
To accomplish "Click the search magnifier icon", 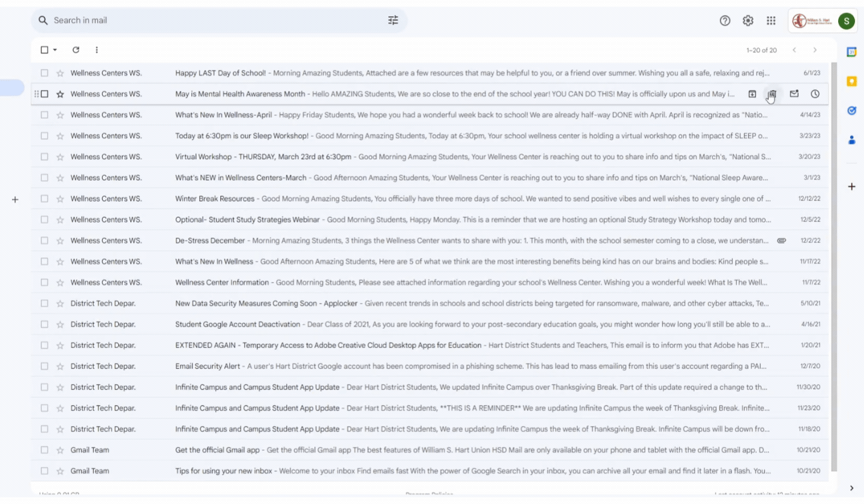I will point(43,20).
